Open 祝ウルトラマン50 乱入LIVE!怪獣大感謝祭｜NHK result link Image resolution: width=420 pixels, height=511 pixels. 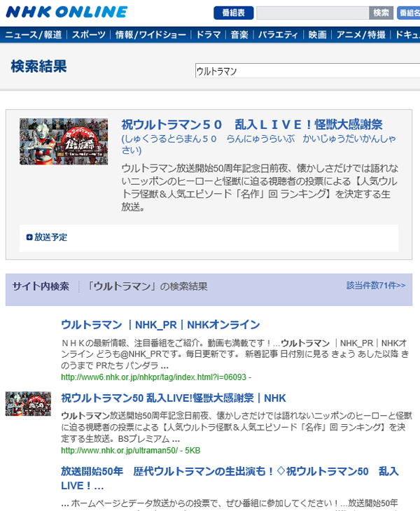click(174, 398)
